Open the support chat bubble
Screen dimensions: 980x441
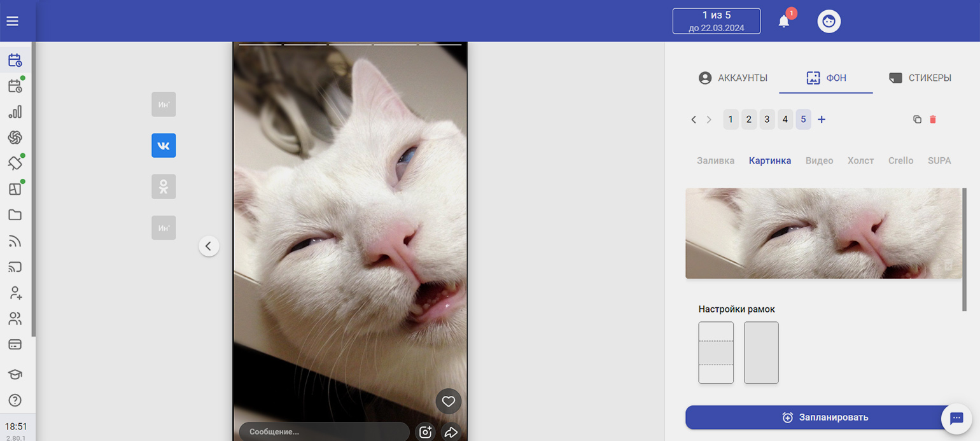[x=956, y=419]
